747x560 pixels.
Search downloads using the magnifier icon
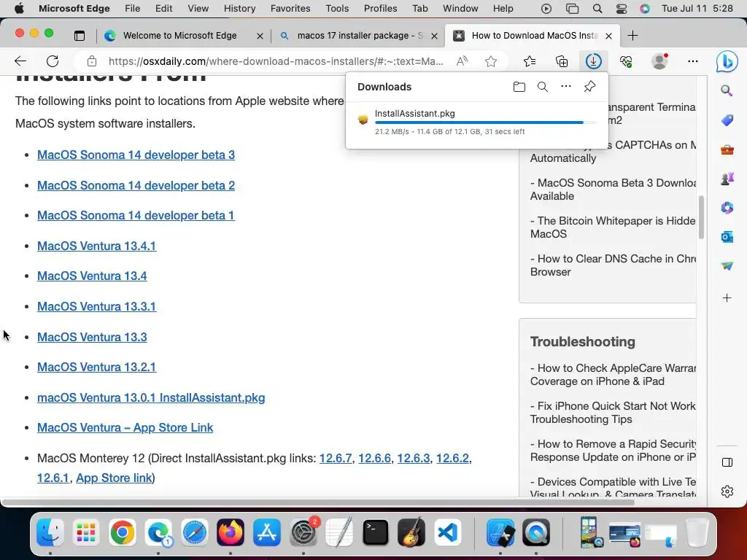(x=543, y=87)
